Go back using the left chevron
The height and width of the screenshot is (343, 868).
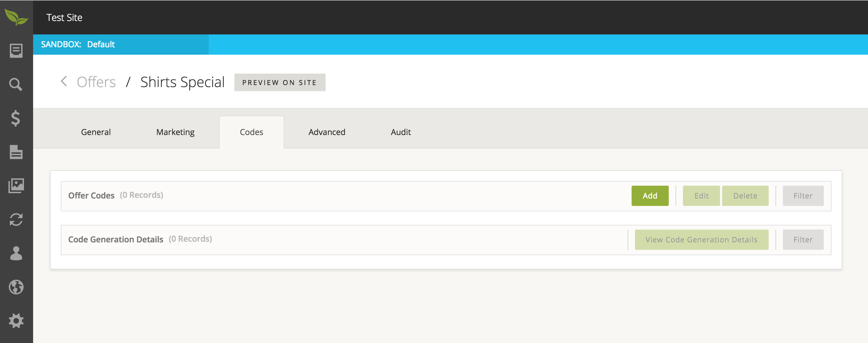64,81
